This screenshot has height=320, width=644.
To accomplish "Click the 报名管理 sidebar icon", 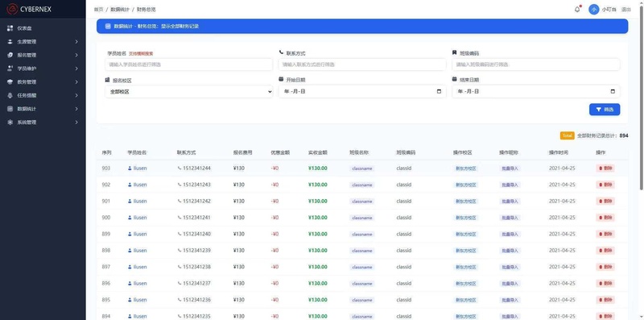I will [10, 55].
